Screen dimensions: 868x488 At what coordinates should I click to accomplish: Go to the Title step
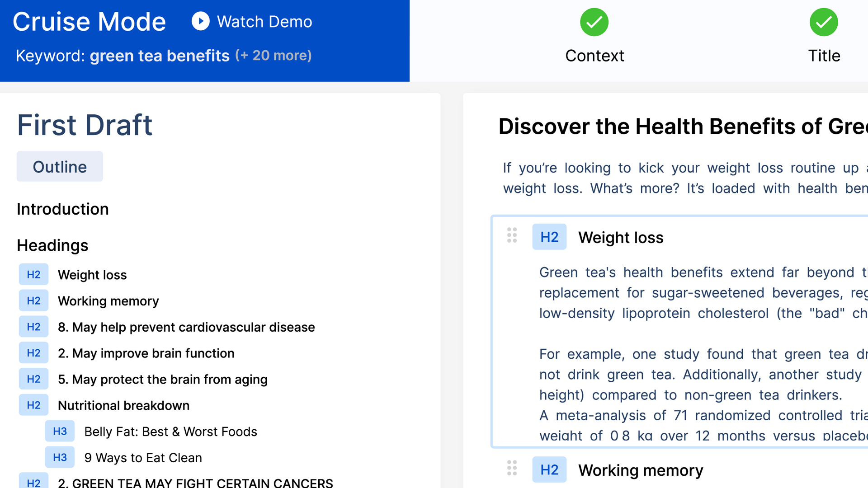tap(824, 56)
